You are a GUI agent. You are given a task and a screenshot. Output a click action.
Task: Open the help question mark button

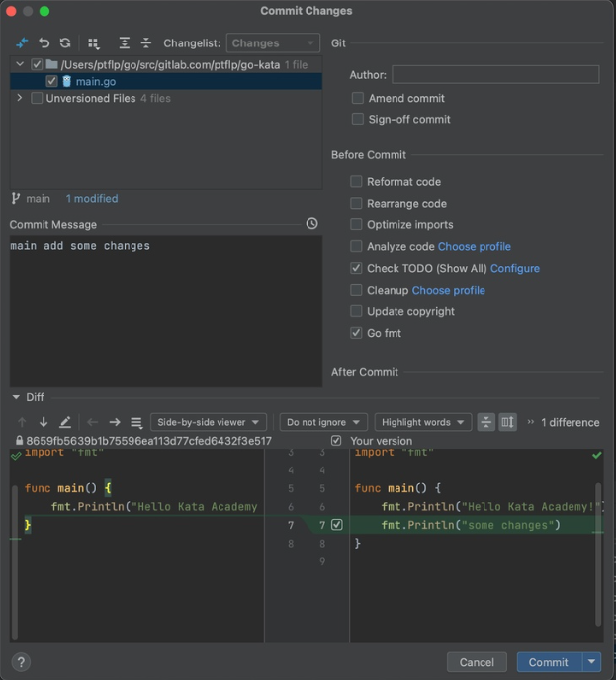point(21,662)
